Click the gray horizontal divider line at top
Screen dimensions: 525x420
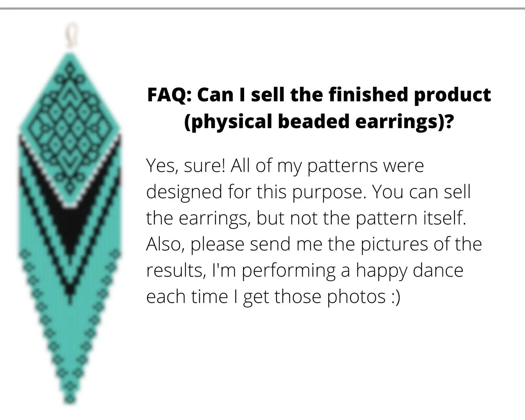tap(262, 8)
